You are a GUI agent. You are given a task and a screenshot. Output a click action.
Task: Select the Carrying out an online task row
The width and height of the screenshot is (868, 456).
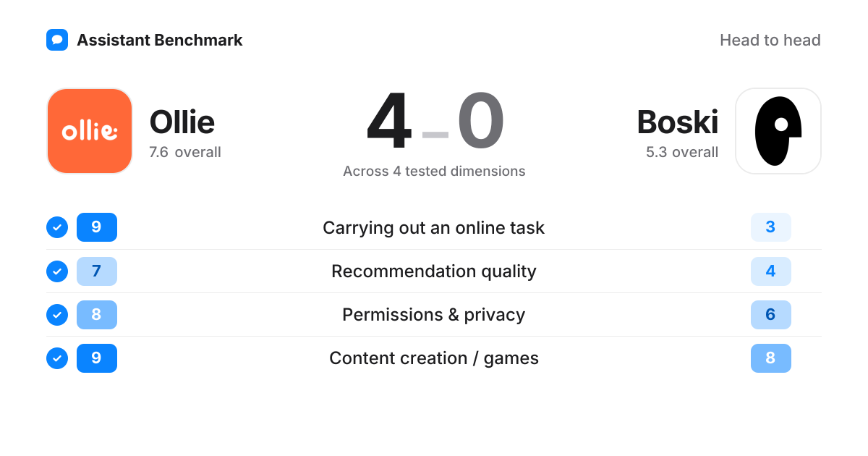(434, 227)
